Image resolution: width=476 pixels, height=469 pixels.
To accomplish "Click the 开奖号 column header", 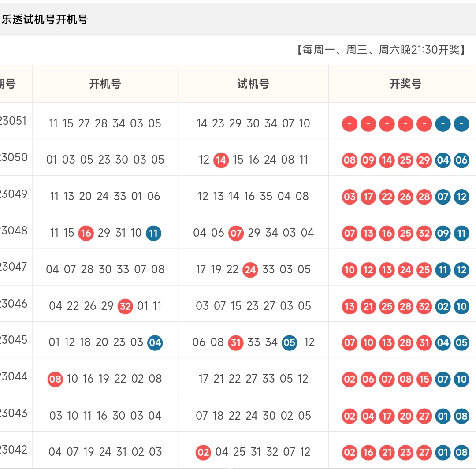I will [x=405, y=84].
